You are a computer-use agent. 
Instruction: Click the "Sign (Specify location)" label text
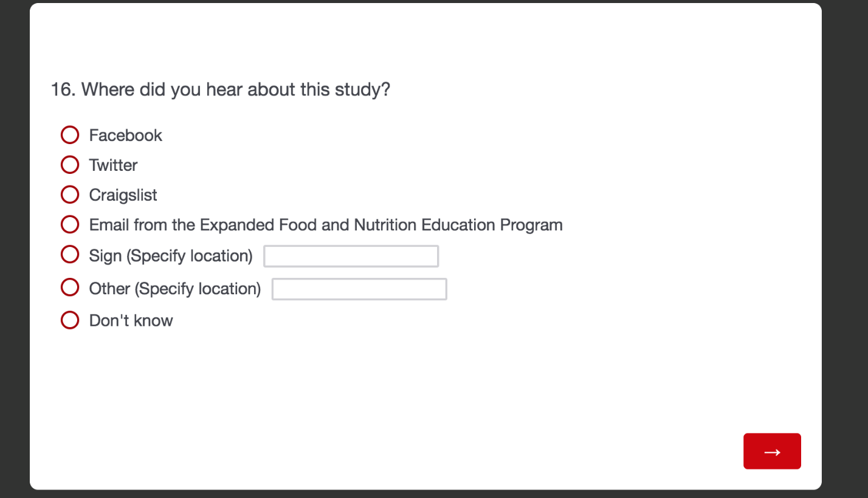pos(170,256)
